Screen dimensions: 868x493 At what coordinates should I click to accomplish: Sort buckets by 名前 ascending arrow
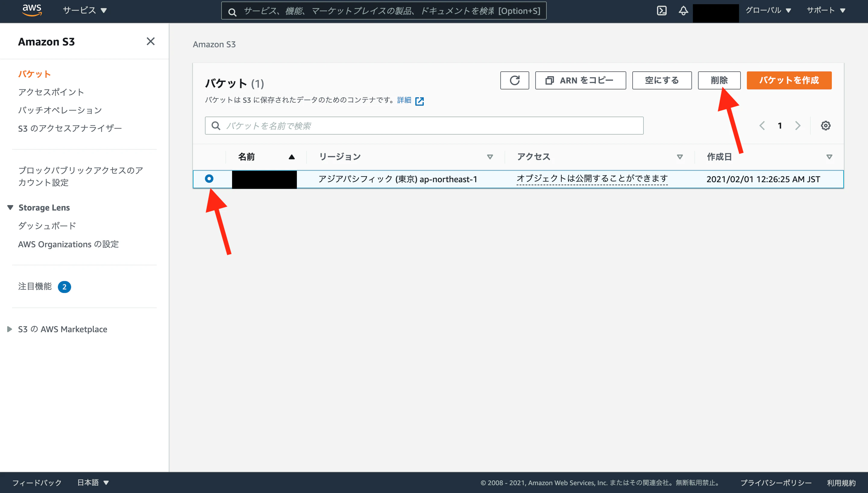291,157
